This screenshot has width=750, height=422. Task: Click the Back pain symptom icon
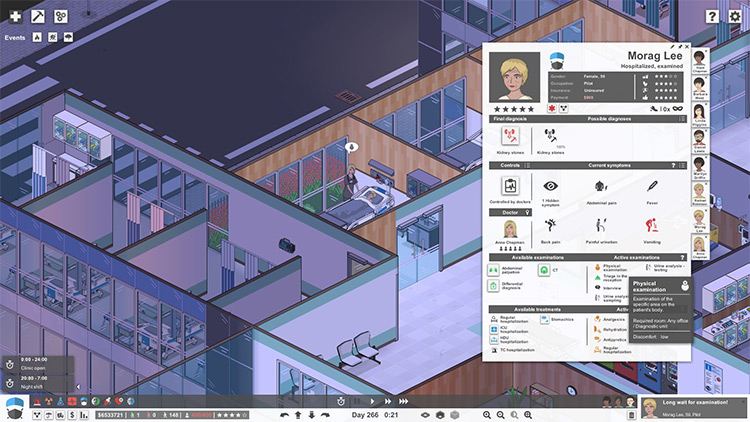551,225
